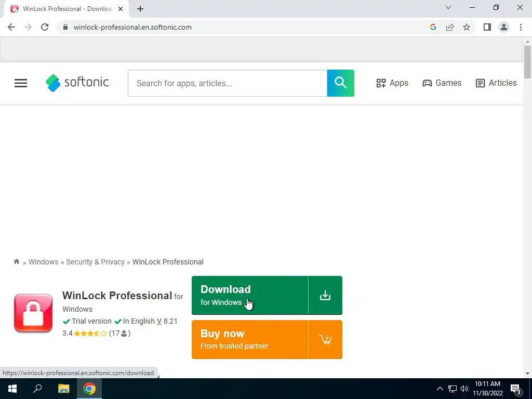Click the volume tray icon
The width and height of the screenshot is (532, 399).
pos(464,389)
